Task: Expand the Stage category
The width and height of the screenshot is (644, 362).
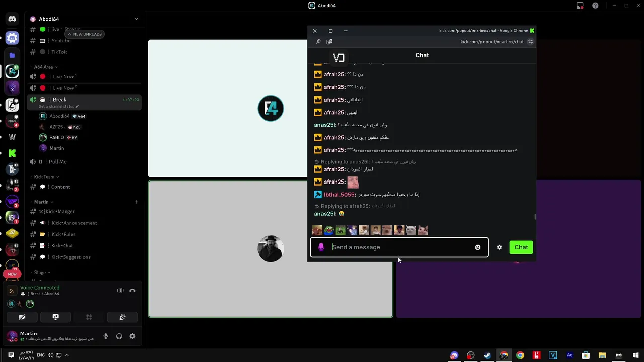Action: 41,272
